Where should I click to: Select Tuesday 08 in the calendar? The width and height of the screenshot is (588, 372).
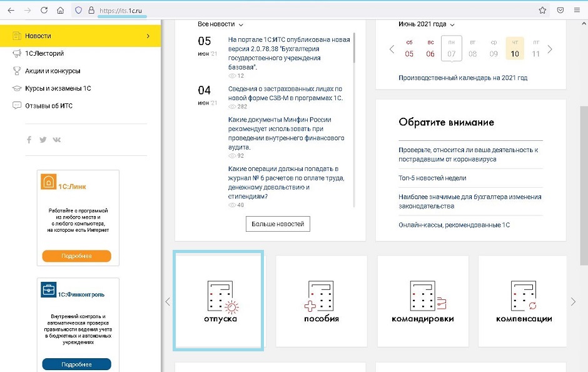(x=472, y=49)
